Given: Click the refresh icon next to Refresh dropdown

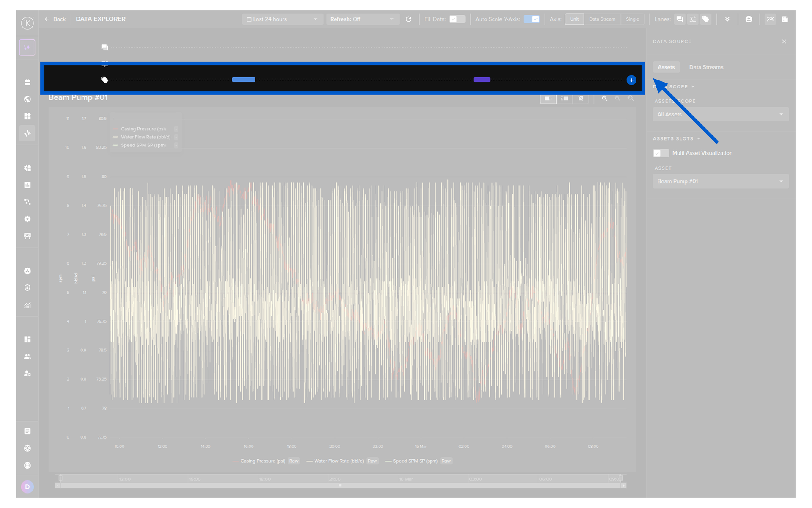Looking at the screenshot, I should [x=409, y=19].
